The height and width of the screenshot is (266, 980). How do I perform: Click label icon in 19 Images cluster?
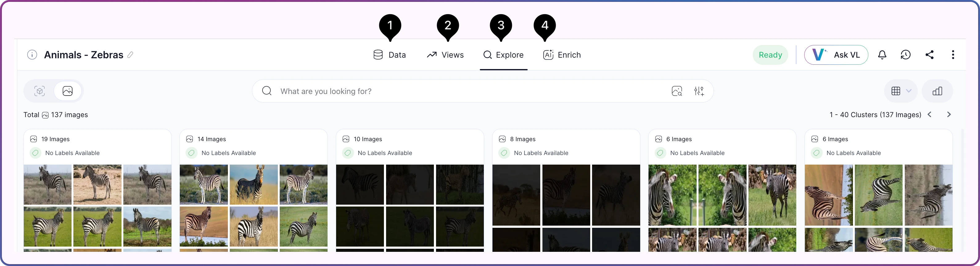pyautogui.click(x=35, y=153)
